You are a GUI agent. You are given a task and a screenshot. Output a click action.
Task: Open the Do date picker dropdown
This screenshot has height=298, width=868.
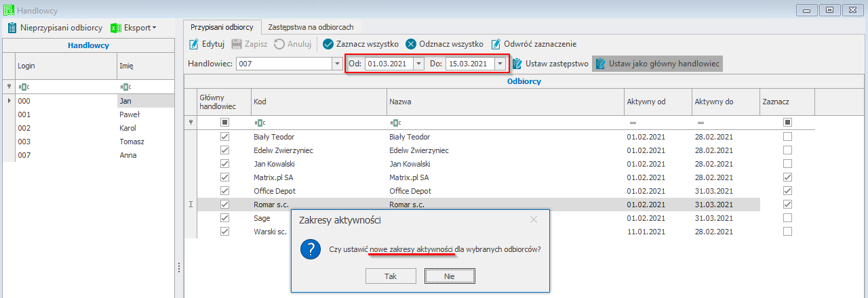500,64
